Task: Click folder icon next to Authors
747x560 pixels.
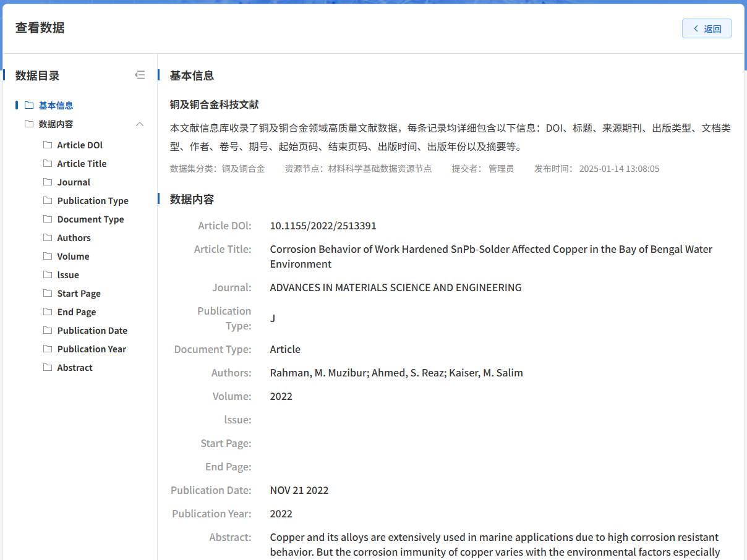Action: pyautogui.click(x=48, y=238)
